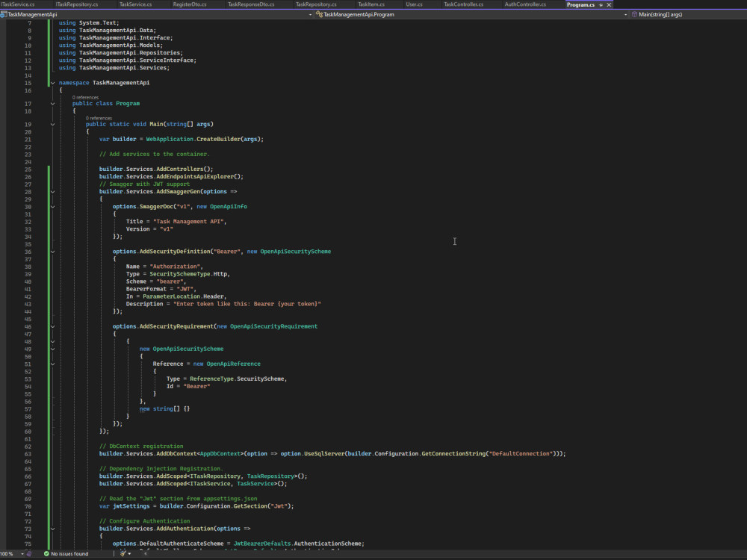The image size is (747, 560).
Task: Collapse the public class Program block
Action: pos(53,103)
